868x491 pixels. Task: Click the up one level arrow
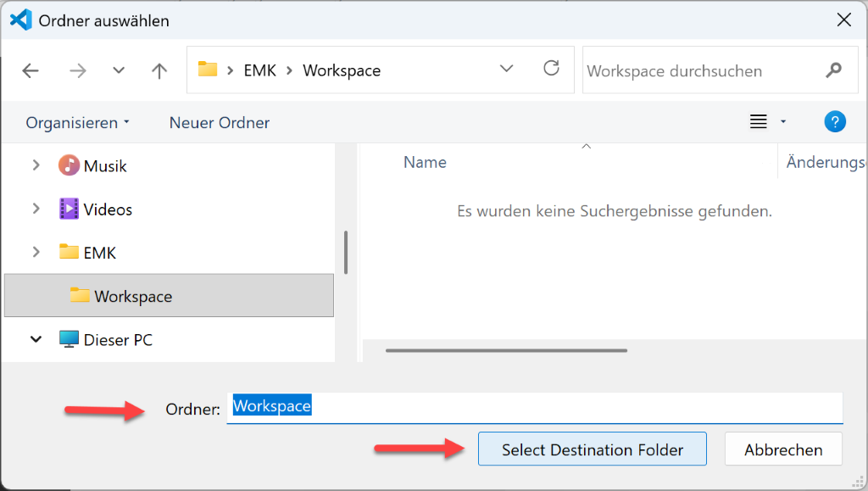pyautogui.click(x=159, y=71)
